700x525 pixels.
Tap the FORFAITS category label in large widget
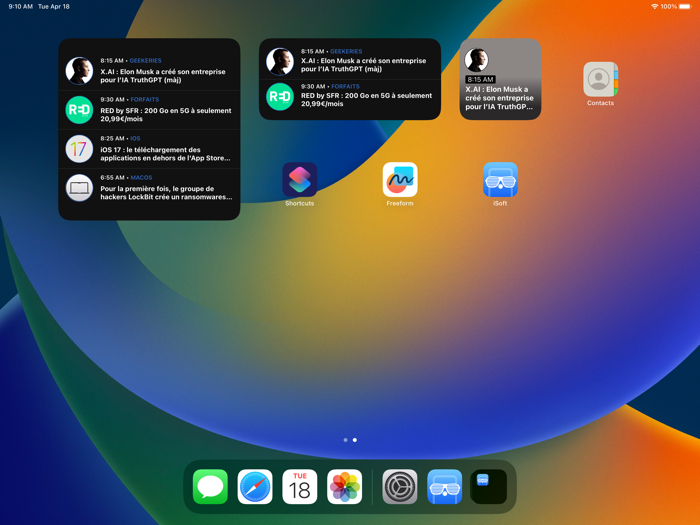(x=145, y=100)
